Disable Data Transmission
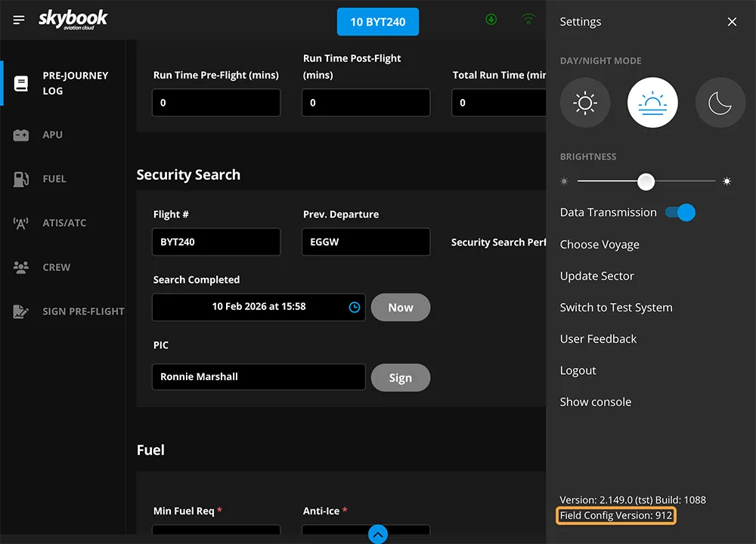The height and width of the screenshot is (544, 756). coord(680,212)
